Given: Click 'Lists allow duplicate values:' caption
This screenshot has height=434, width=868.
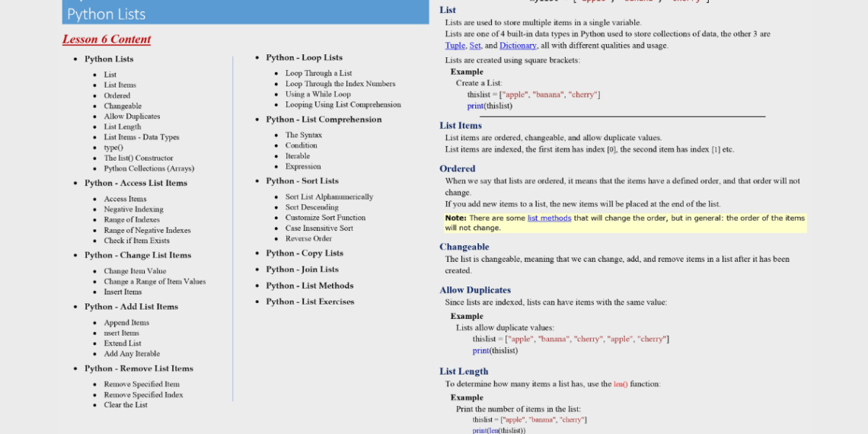Looking at the screenshot, I should 505,327.
